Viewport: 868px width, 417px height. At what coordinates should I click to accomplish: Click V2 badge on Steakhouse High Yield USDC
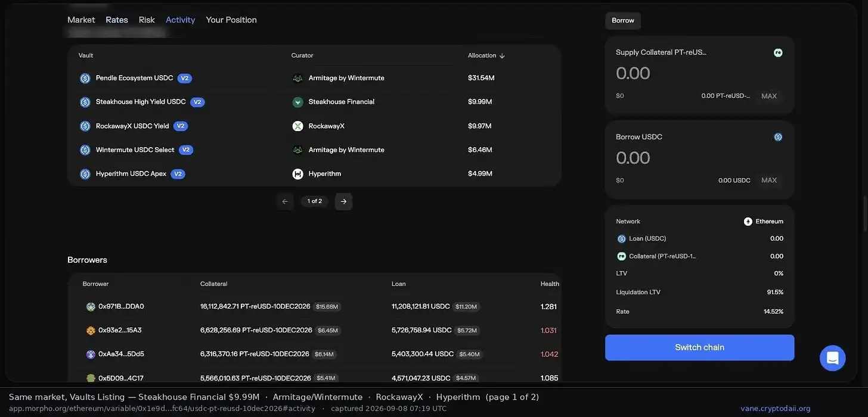(197, 102)
